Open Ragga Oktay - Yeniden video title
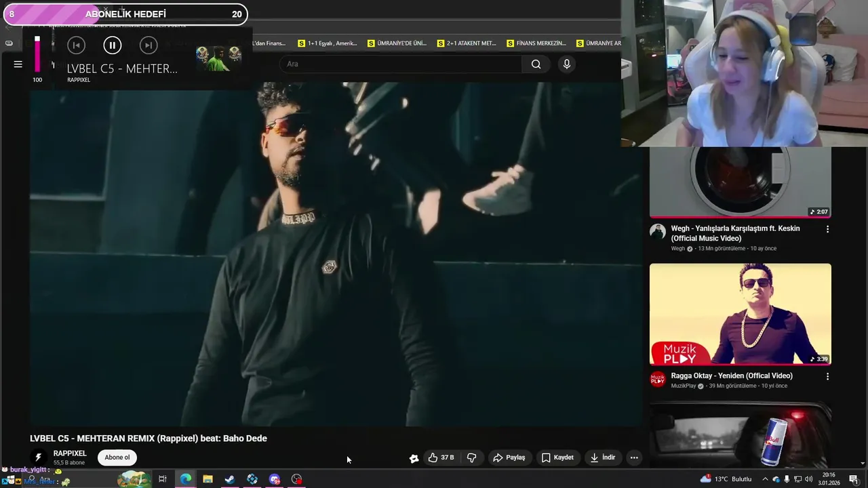Viewport: 868px width, 488px height. pyautogui.click(x=732, y=375)
